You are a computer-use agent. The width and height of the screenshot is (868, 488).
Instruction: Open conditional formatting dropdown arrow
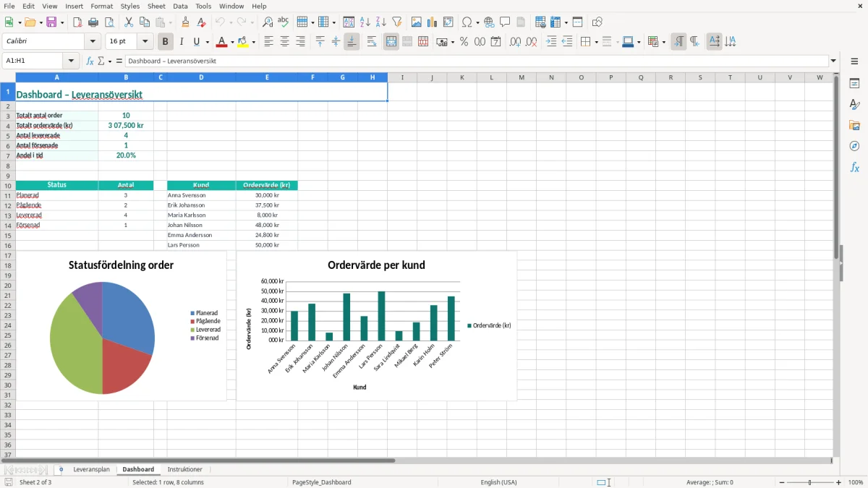coord(664,42)
